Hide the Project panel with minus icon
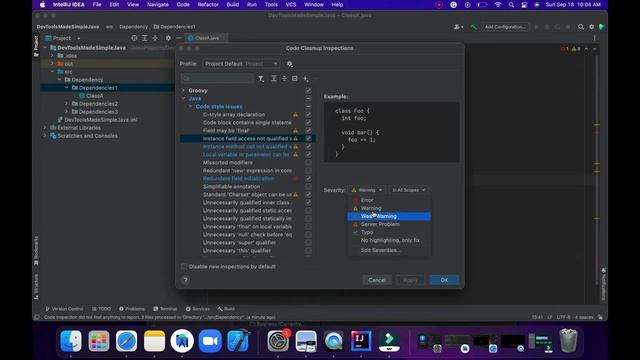 [x=178, y=38]
